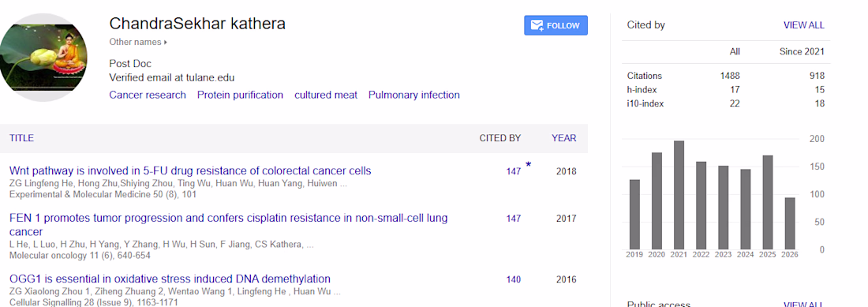Click the 2021 bar in the citations chart

pyautogui.click(x=679, y=195)
